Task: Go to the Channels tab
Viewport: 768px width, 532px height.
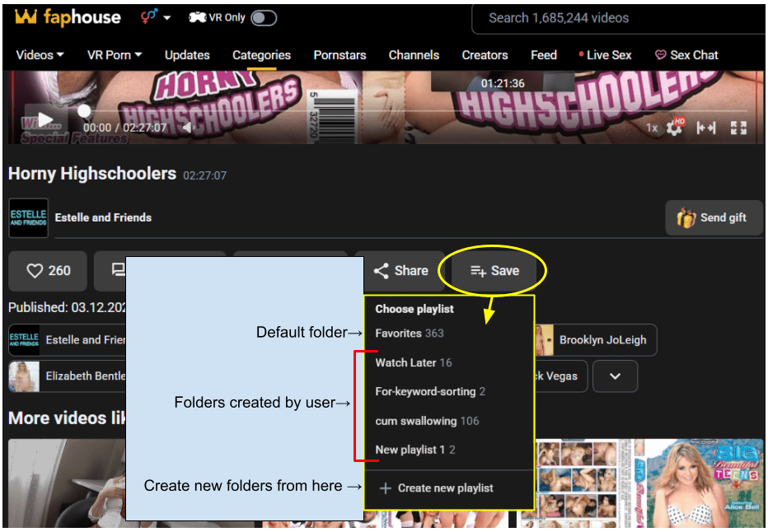Action: 414,55
